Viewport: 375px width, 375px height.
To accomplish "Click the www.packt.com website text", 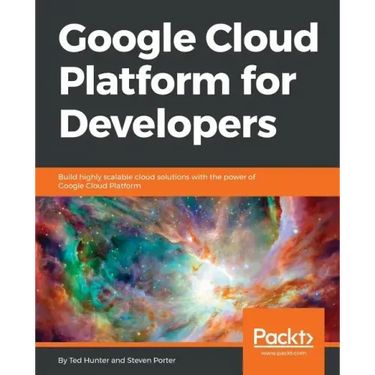I will point(284,353).
